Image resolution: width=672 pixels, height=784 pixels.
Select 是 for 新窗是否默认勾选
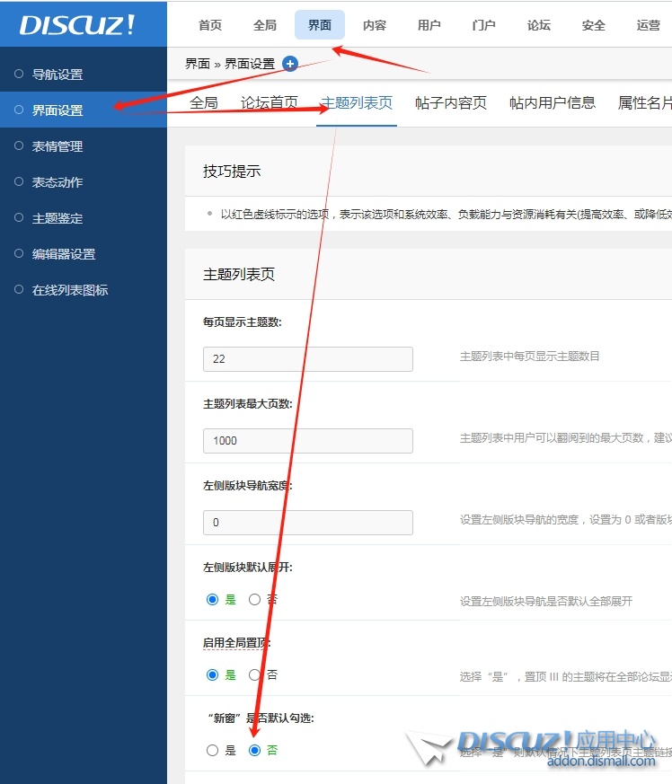point(213,750)
